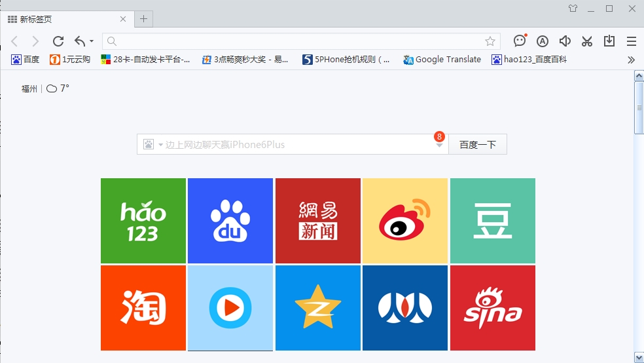The width and height of the screenshot is (644, 363).
Task: Open the Google Translate bookmark
Action: (442, 60)
